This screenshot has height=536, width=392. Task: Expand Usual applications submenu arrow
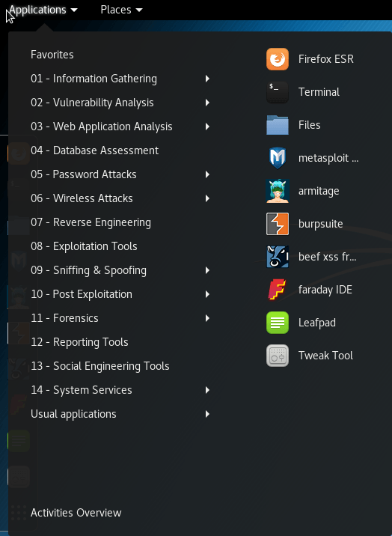click(207, 414)
